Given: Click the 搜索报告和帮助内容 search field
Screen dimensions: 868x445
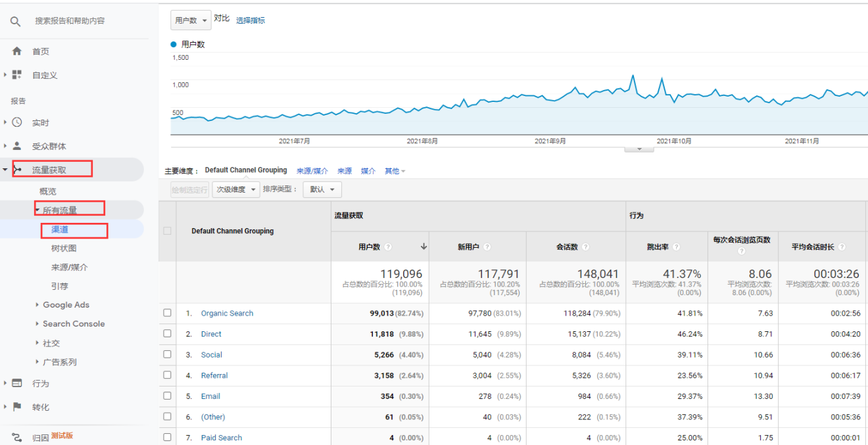Looking at the screenshot, I should [70, 21].
